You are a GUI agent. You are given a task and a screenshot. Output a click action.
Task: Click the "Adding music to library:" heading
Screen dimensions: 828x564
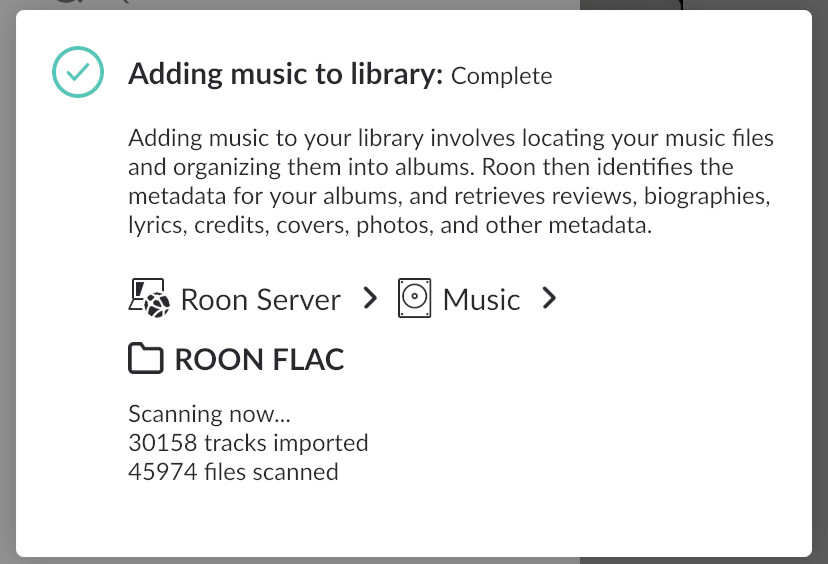coord(285,75)
